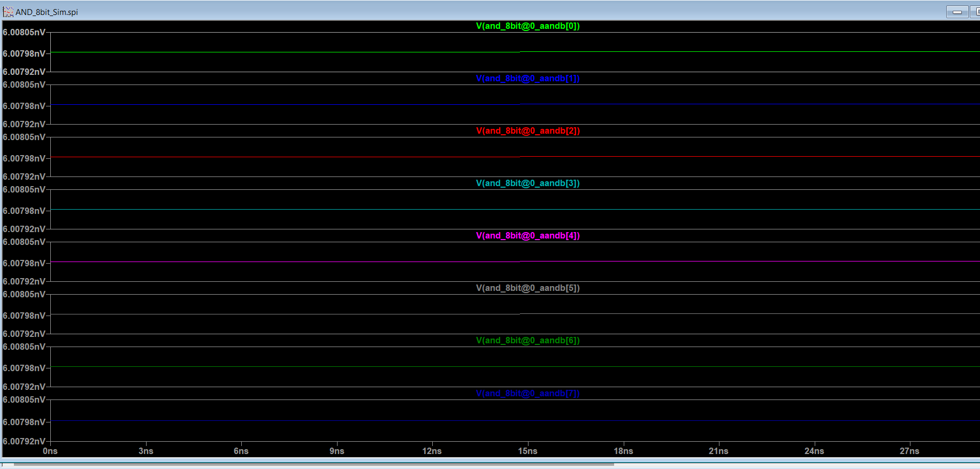Viewport: 980px width, 469px height.
Task: Select the blue V(and_8bit@0_aandb[1]) trace label
Action: pos(527,78)
